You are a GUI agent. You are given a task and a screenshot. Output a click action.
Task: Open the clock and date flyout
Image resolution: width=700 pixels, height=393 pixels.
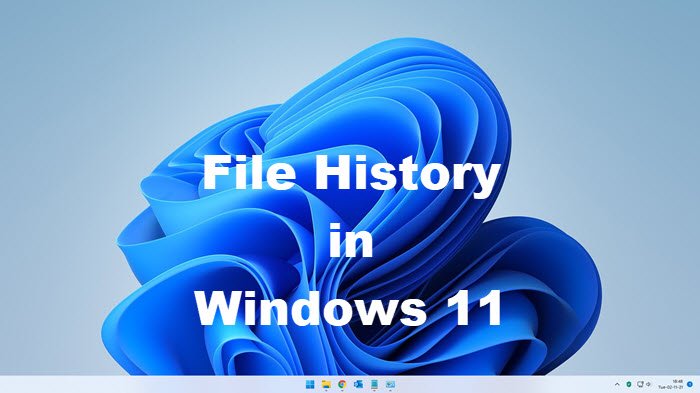[671, 384]
